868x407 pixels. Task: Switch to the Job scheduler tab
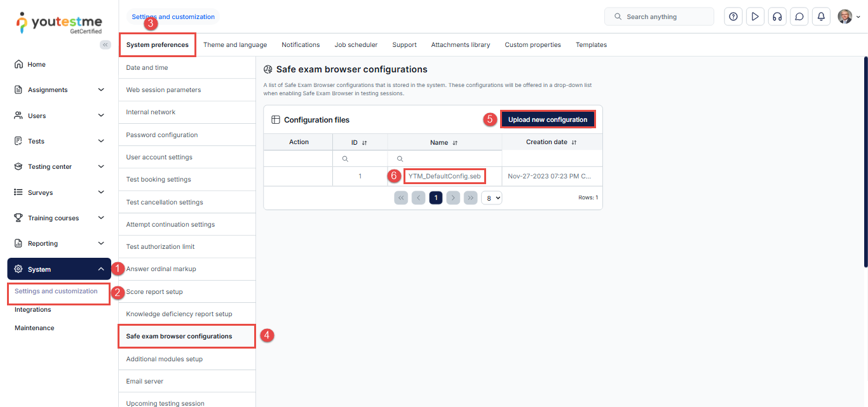356,45
